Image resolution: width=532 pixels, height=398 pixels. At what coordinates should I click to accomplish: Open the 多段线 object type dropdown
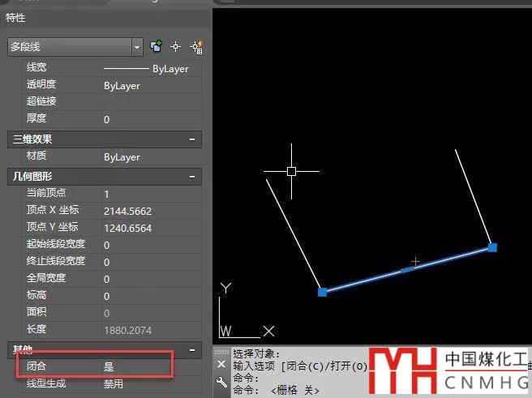coord(135,47)
